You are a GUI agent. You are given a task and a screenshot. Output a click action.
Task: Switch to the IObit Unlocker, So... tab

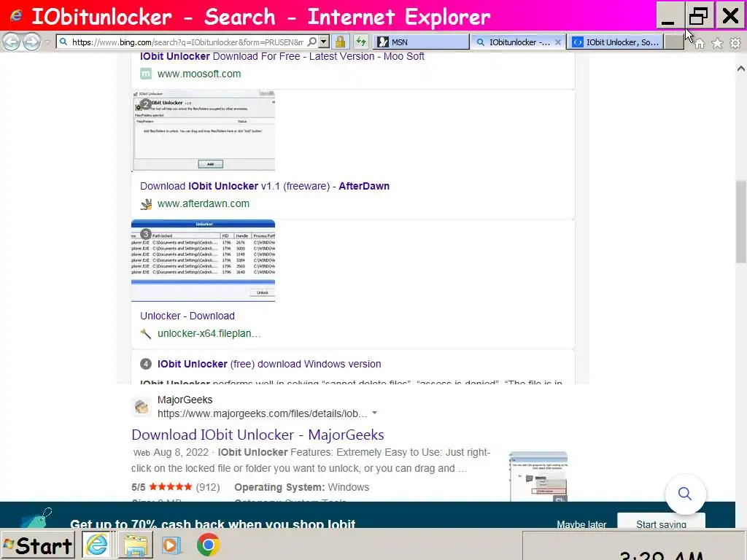point(615,42)
